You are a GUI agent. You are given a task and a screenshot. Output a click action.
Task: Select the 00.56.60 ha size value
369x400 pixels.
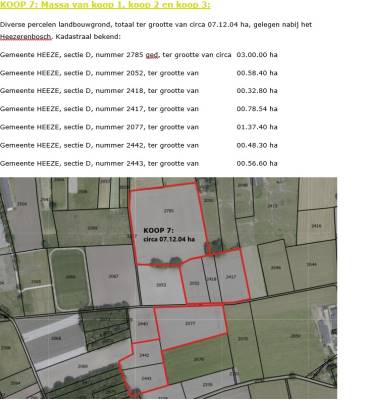pyautogui.click(x=257, y=163)
